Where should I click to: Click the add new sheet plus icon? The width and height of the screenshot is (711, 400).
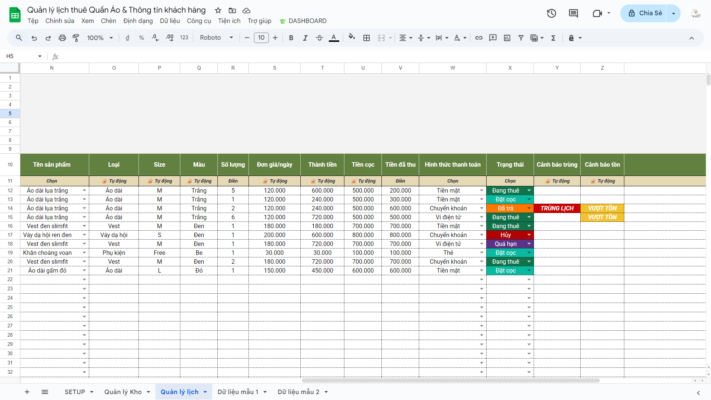point(27,392)
